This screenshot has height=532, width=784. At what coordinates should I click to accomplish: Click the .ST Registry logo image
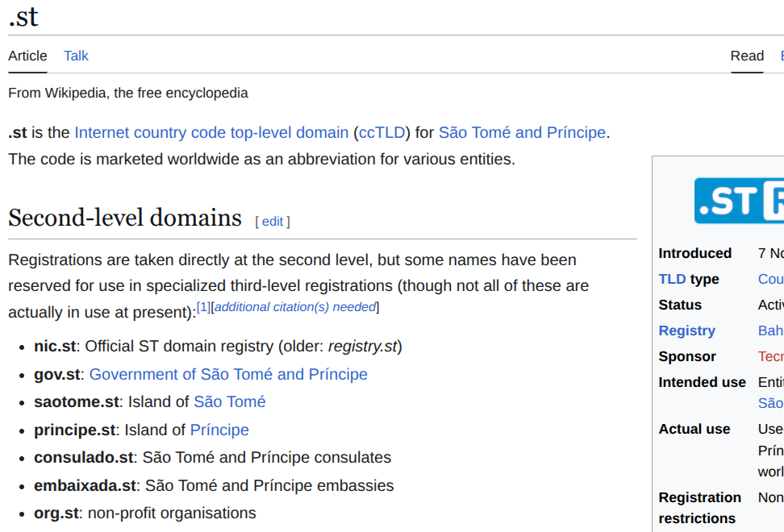(x=738, y=201)
